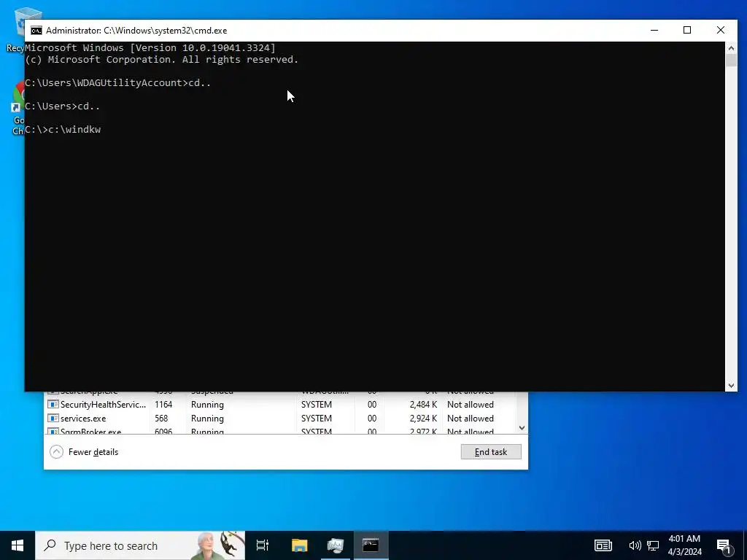Maximize the Administrator cmd.exe window
Screen dimensions: 747x560
coord(687,30)
